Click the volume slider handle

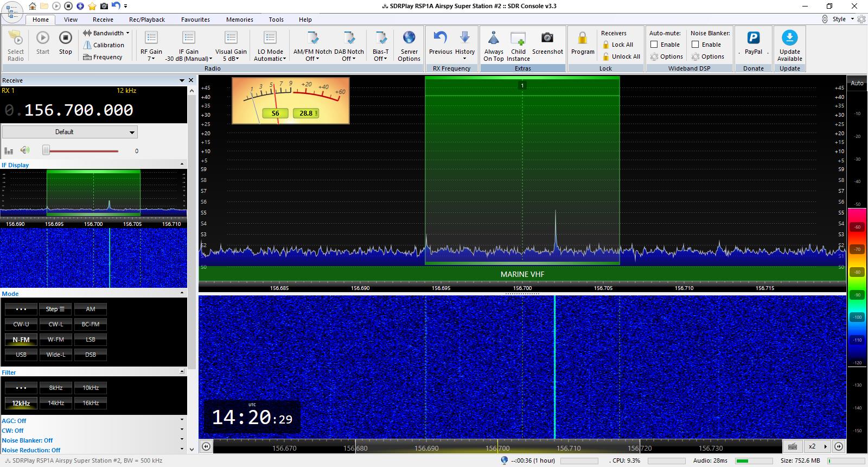click(46, 150)
